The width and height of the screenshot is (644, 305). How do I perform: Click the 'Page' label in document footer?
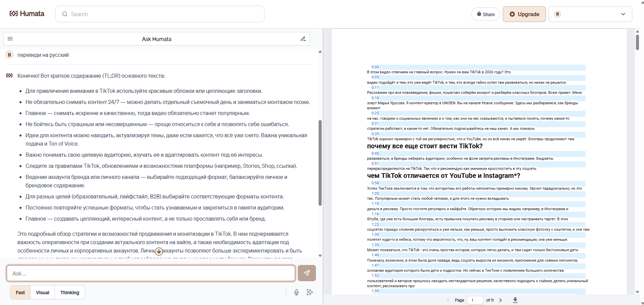(459, 300)
